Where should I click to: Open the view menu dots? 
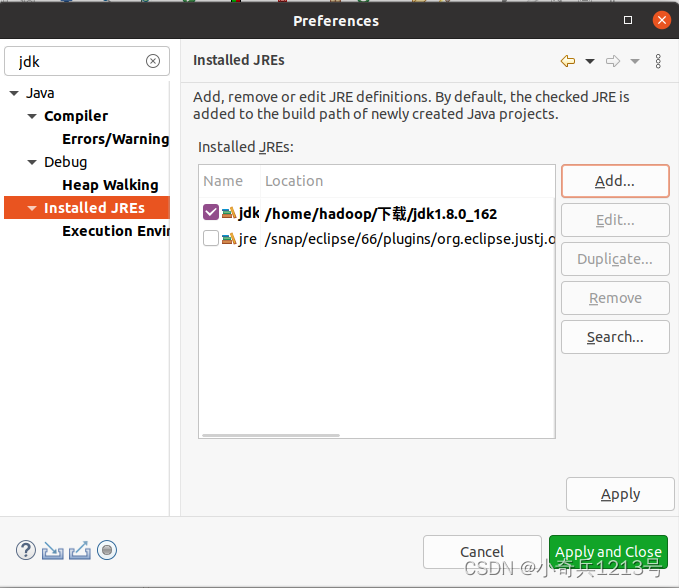tap(658, 61)
